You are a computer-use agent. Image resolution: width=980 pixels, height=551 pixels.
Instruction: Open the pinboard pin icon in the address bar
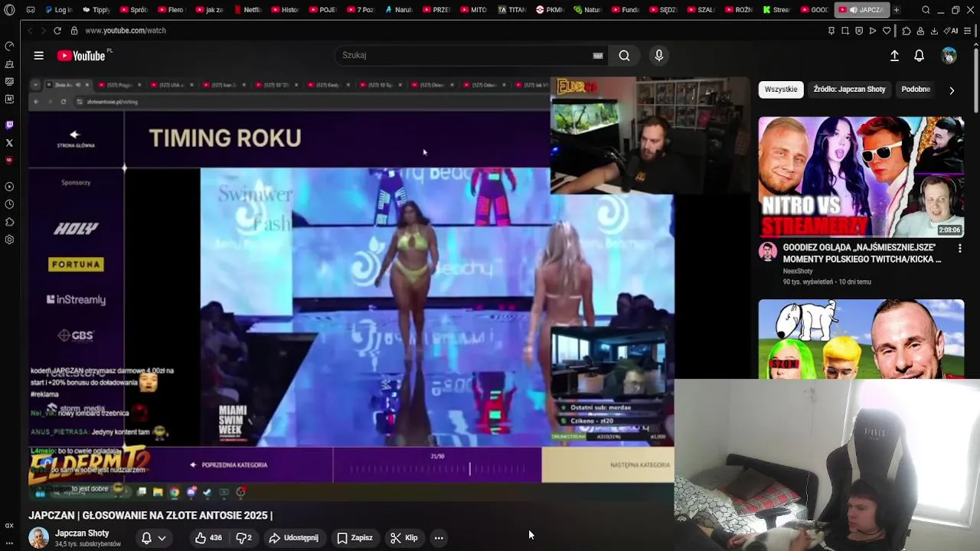(x=831, y=31)
